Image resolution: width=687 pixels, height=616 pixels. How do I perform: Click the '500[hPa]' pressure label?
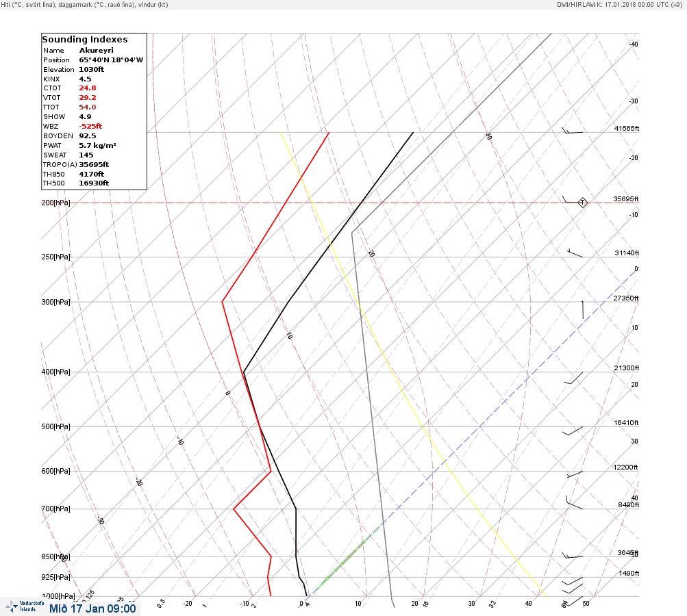(55, 426)
